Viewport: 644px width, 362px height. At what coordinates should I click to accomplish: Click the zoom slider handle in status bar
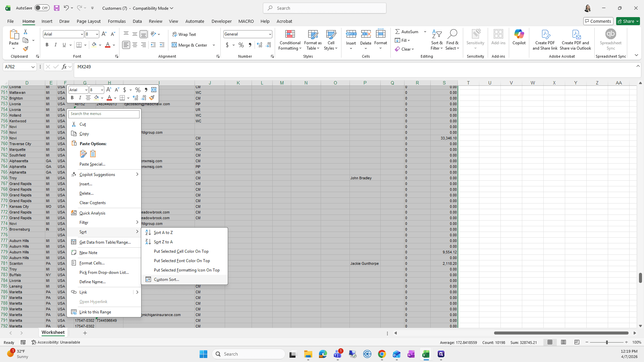(606, 342)
